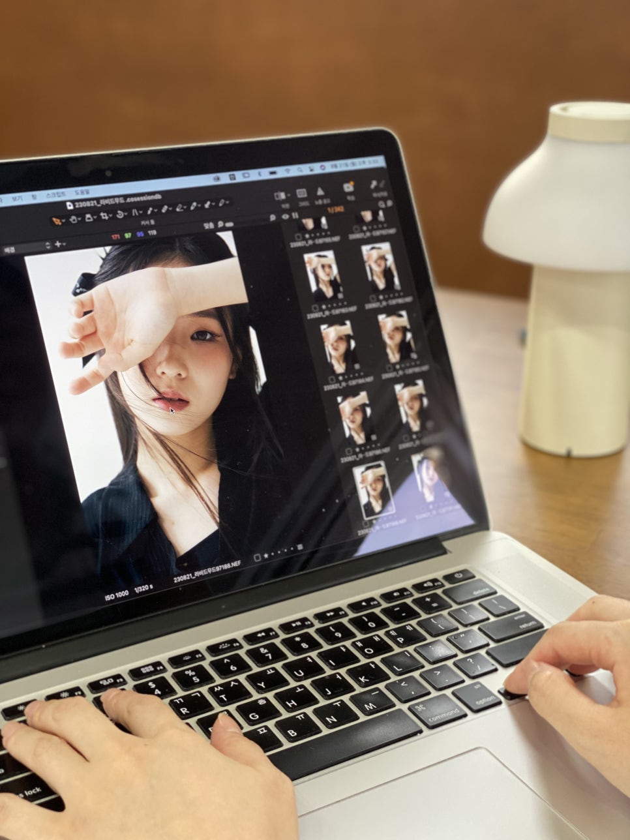This screenshot has height=840, width=630.
Task: Open the 창 menu
Action: [x=33, y=196]
